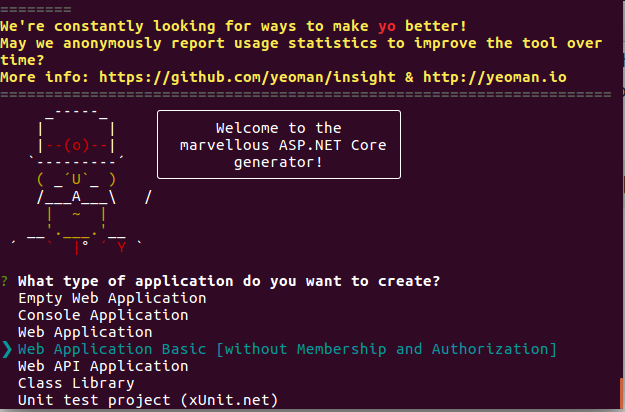Pick the plain Web Application entry

85,332
